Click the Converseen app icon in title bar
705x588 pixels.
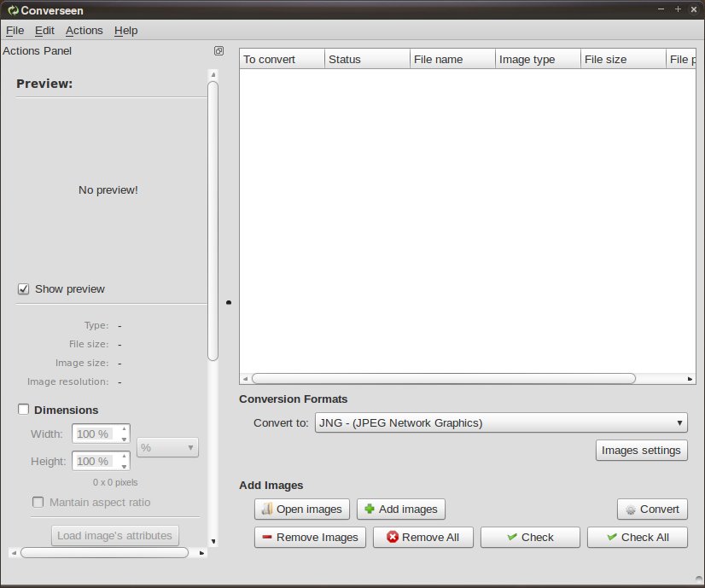point(13,10)
